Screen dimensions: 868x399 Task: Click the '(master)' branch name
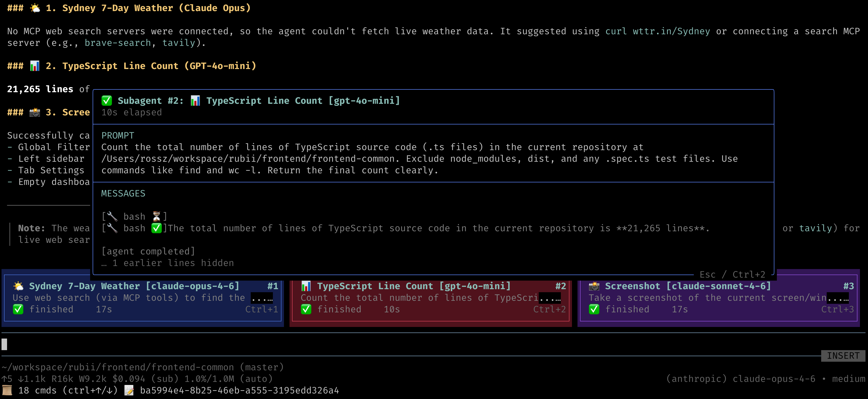(262, 367)
